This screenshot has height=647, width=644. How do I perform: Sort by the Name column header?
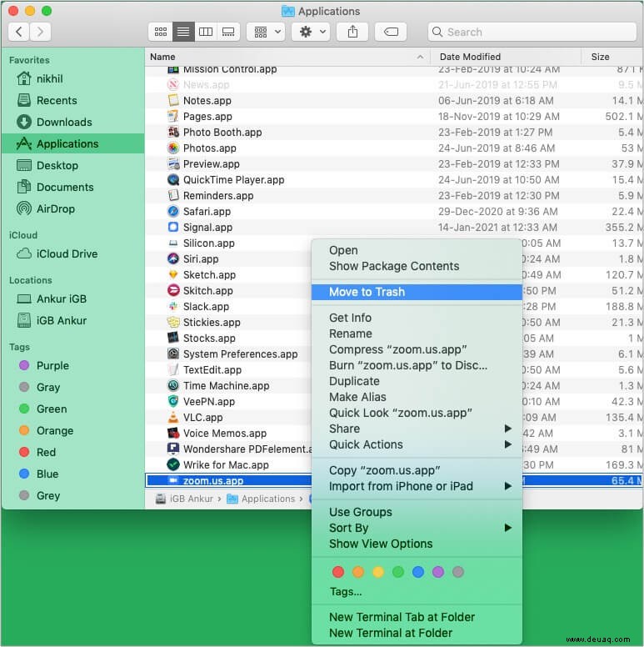287,57
